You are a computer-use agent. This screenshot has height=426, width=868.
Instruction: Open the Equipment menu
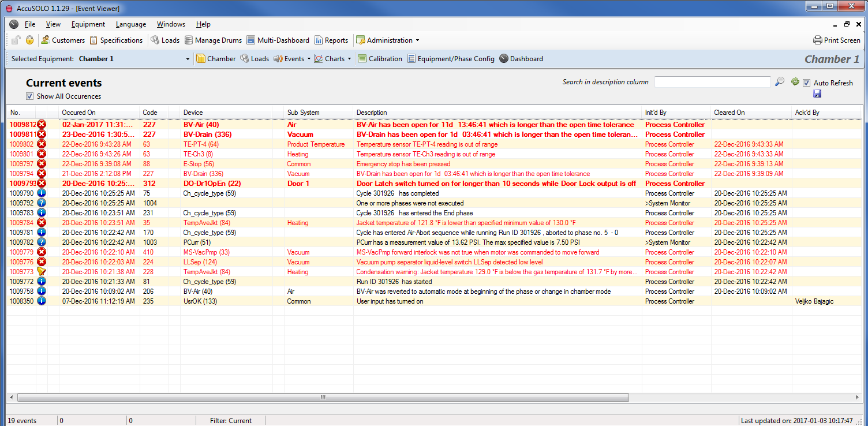click(x=88, y=24)
